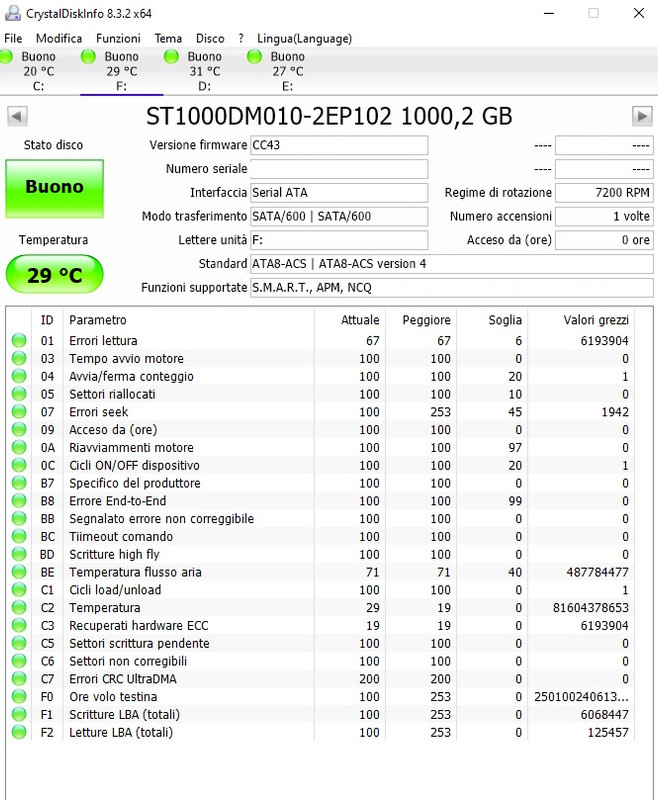Click green status dot for Ore volo testina

19,696
